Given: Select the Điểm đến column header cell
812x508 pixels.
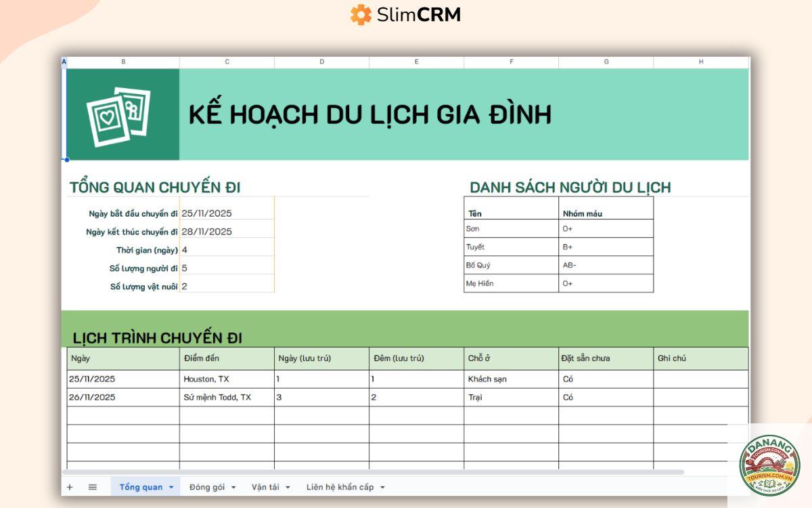Looking at the screenshot, I should click(227, 358).
